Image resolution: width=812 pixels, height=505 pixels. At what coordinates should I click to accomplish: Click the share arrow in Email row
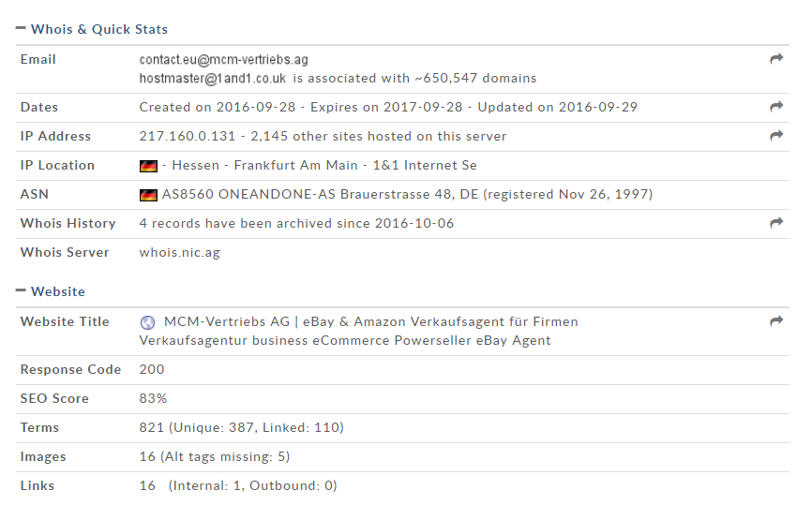[775, 59]
